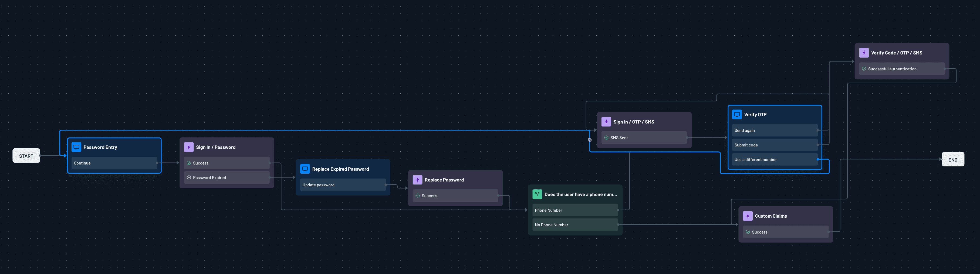Click the minus status icon beside Password Expired
This screenshot has width=980, height=274.
[188, 177]
